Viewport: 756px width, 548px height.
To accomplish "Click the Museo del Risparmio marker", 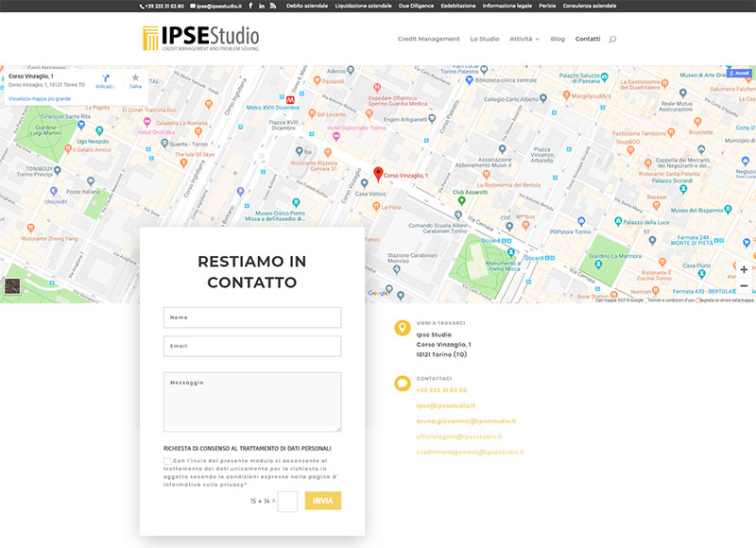I will coord(728,209).
